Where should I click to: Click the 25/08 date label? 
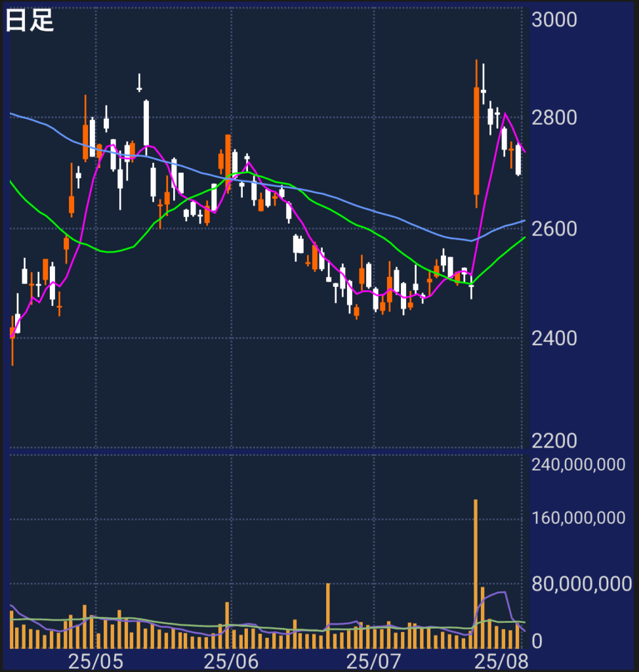(x=501, y=661)
